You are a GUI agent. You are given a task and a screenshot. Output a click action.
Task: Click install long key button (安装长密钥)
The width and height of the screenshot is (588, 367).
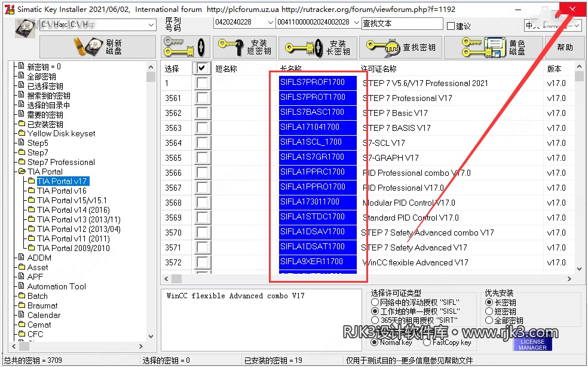[x=318, y=47]
